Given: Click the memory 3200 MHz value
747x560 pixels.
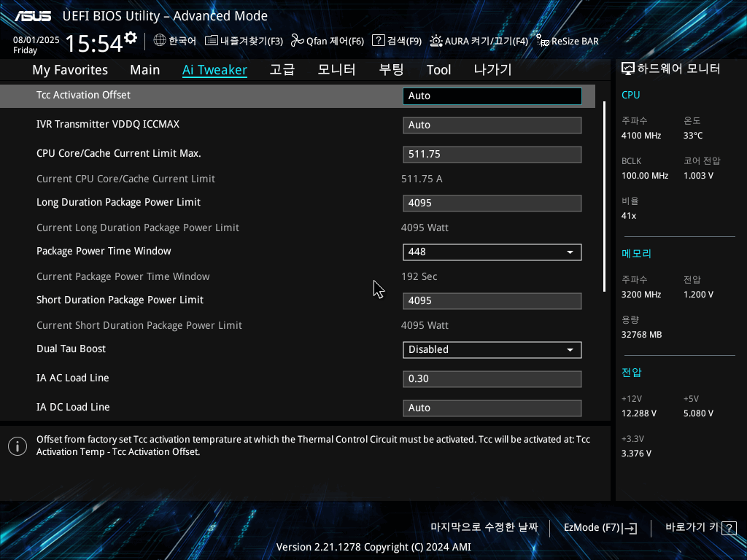Looking at the screenshot, I should click(x=641, y=295).
